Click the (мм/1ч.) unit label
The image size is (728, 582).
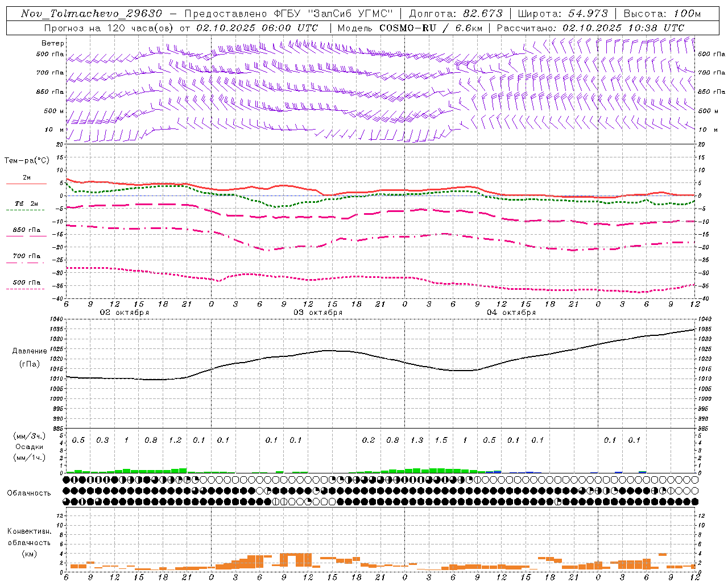(30, 458)
